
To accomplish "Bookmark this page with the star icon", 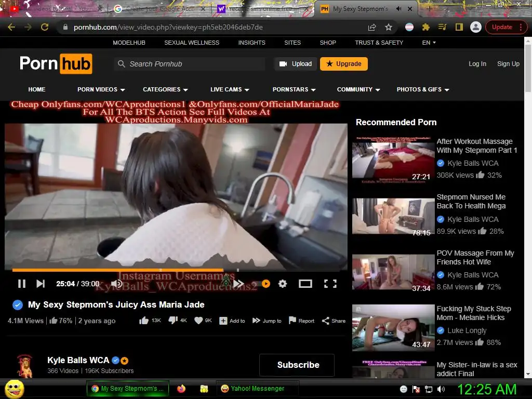I will [x=389, y=27].
